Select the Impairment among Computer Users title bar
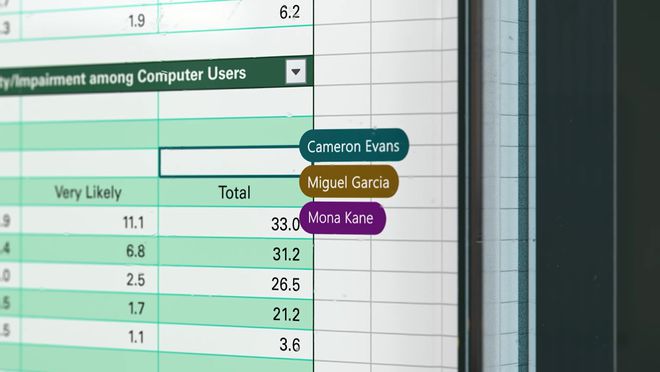This screenshot has width=660, height=372. 157,76
